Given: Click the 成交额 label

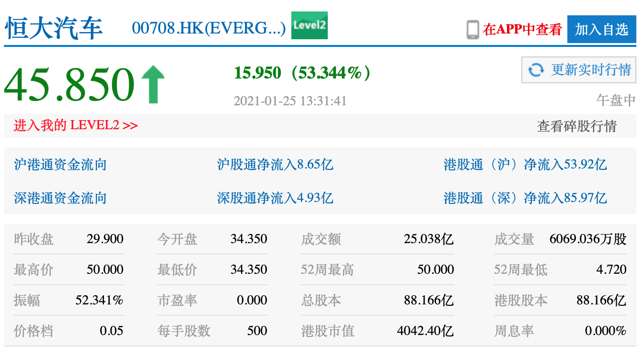Looking at the screenshot, I should (x=321, y=239).
